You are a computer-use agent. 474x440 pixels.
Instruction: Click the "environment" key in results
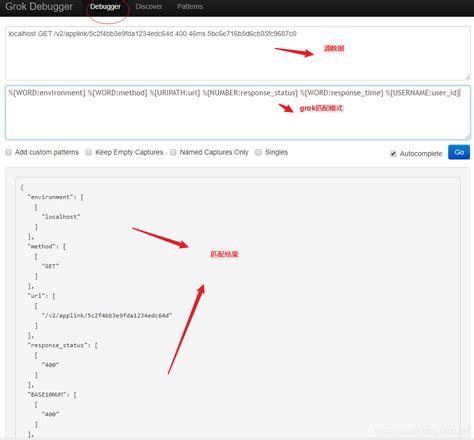[x=51, y=197]
